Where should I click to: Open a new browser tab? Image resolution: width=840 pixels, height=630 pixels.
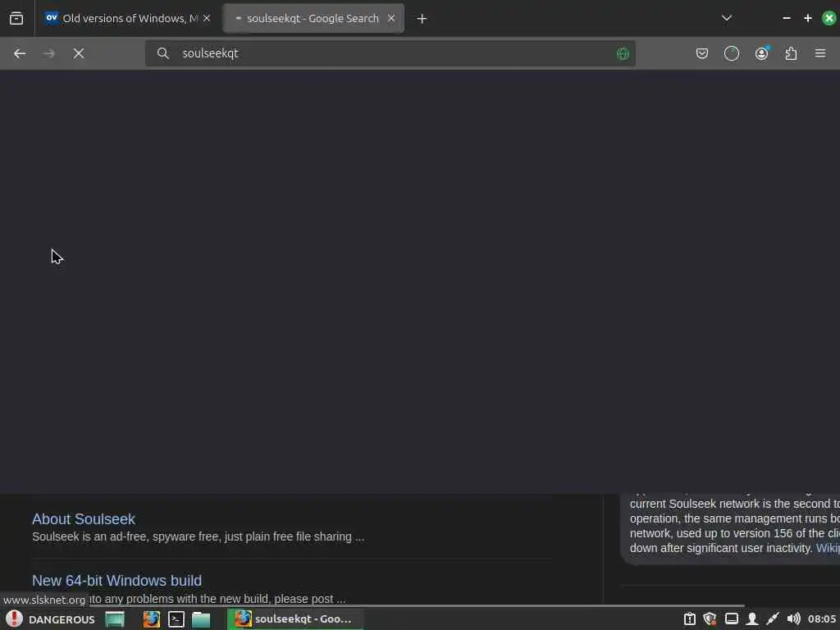click(422, 19)
